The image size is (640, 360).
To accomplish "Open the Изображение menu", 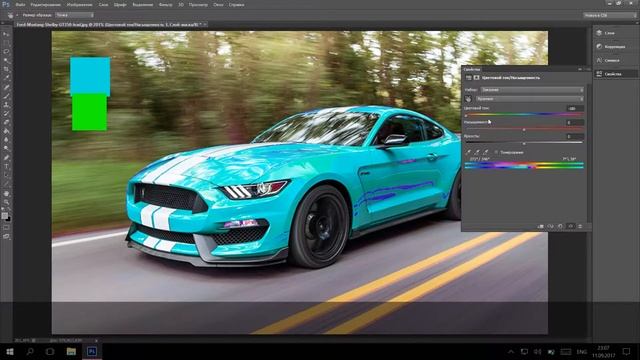I will click(80, 5).
